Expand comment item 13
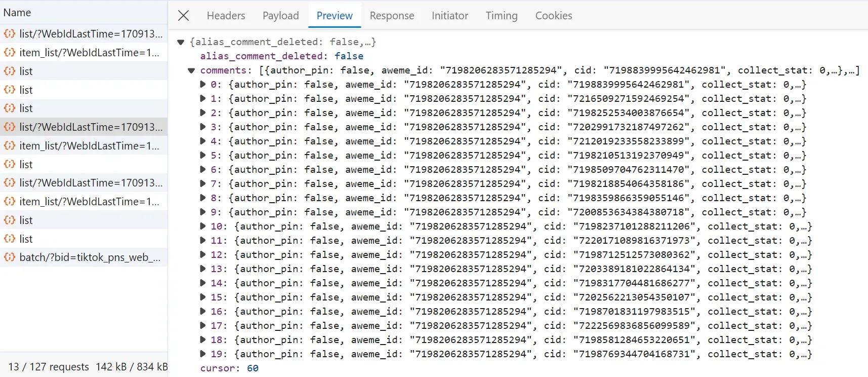The height and width of the screenshot is (377, 868). pyautogui.click(x=203, y=269)
